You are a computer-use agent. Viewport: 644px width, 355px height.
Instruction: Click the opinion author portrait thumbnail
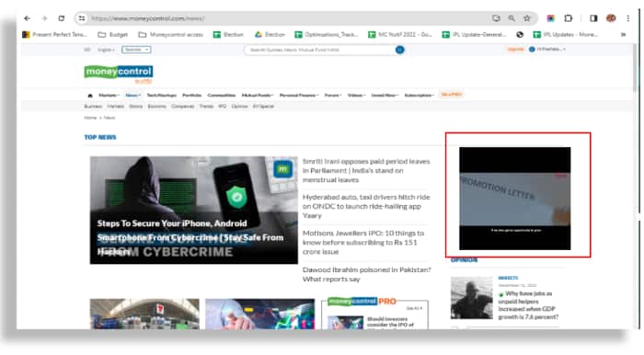471,298
